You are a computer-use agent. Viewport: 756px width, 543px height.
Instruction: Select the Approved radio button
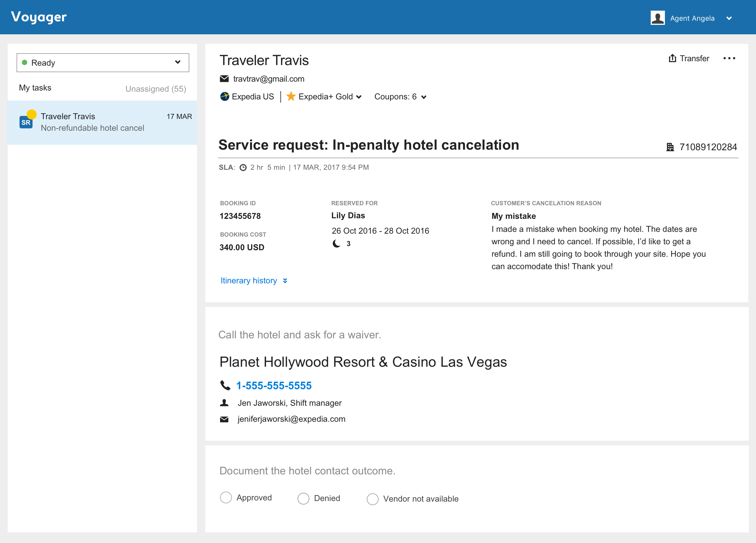pos(226,498)
